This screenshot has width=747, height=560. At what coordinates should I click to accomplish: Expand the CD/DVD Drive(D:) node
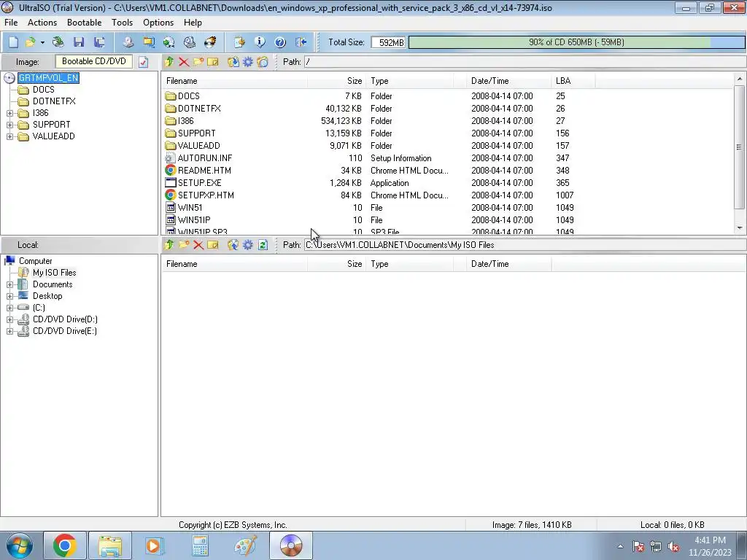(x=9, y=319)
